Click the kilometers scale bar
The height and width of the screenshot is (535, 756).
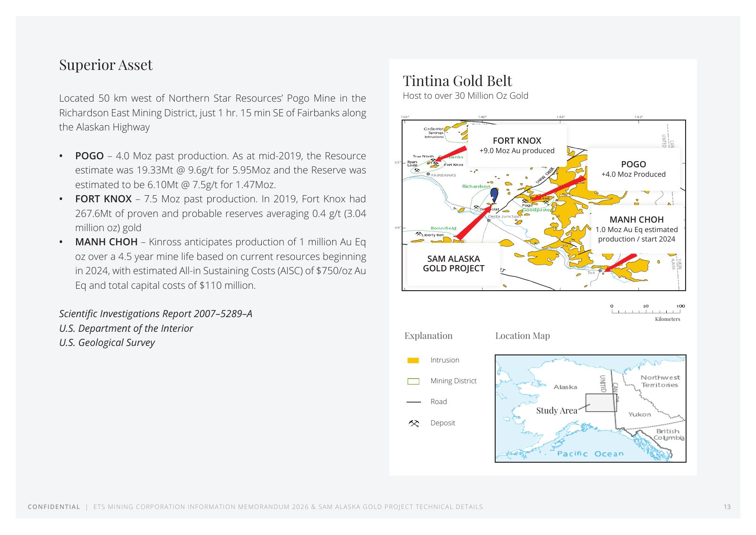(646, 310)
